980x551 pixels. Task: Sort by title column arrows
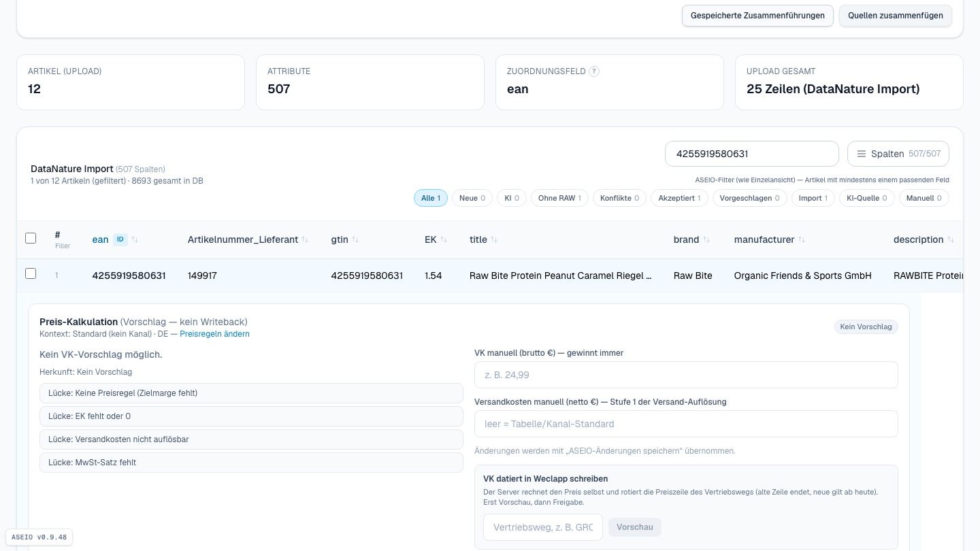[494, 239]
